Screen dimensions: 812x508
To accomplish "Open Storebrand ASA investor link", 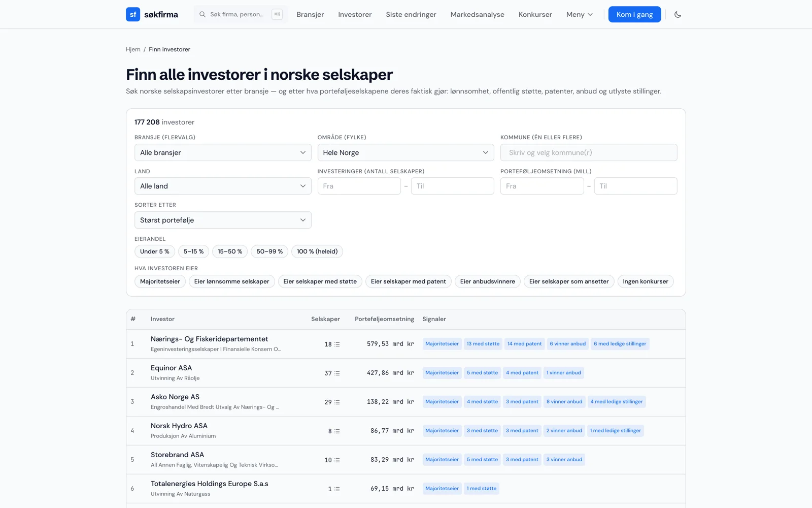I will (x=177, y=455).
